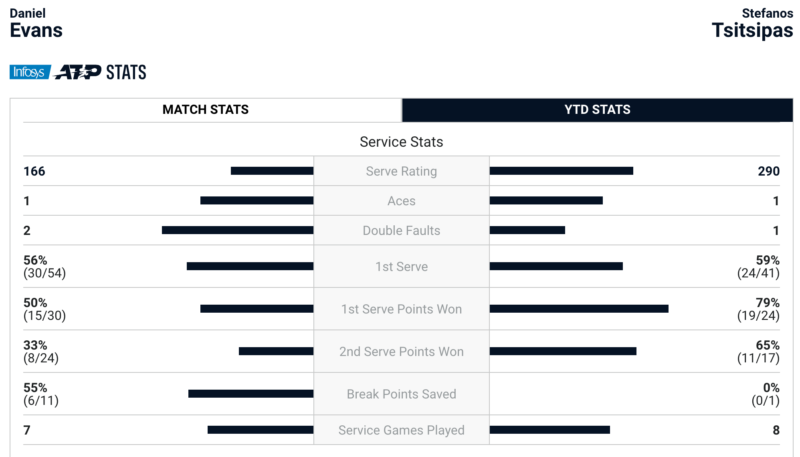Image resolution: width=800 pixels, height=457 pixels.
Task: Open Daniel Evans player name link
Action: [36, 23]
